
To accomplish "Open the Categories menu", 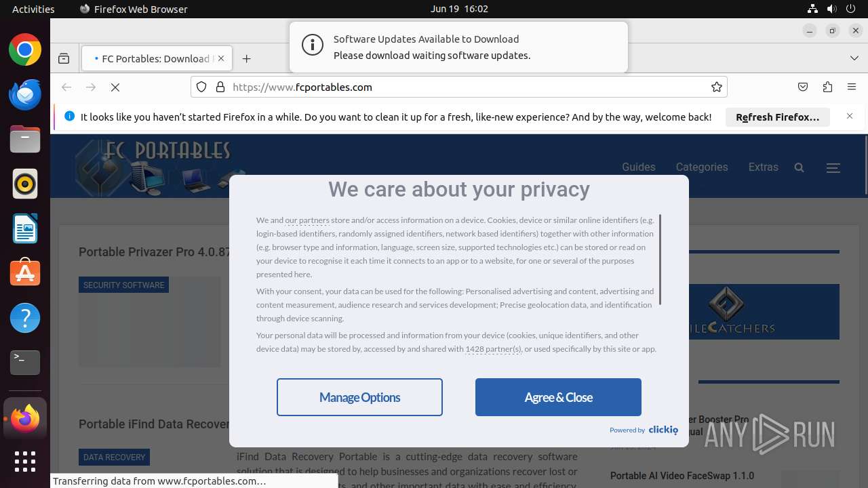I will [701, 167].
